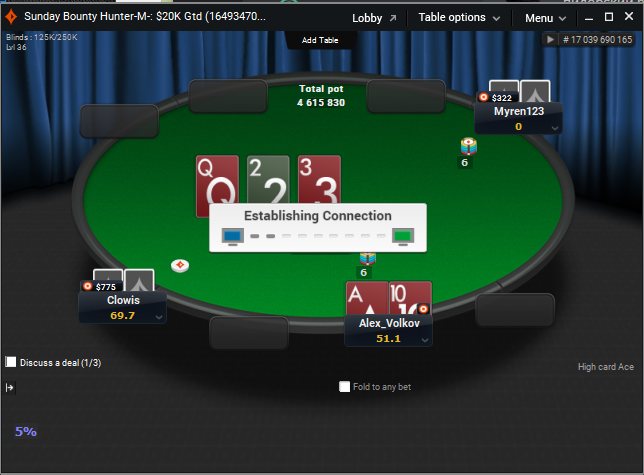Screen dimensions: 644x475
Task: Click Alex_Volkov's bounty badge on cards
Action: (x=423, y=309)
